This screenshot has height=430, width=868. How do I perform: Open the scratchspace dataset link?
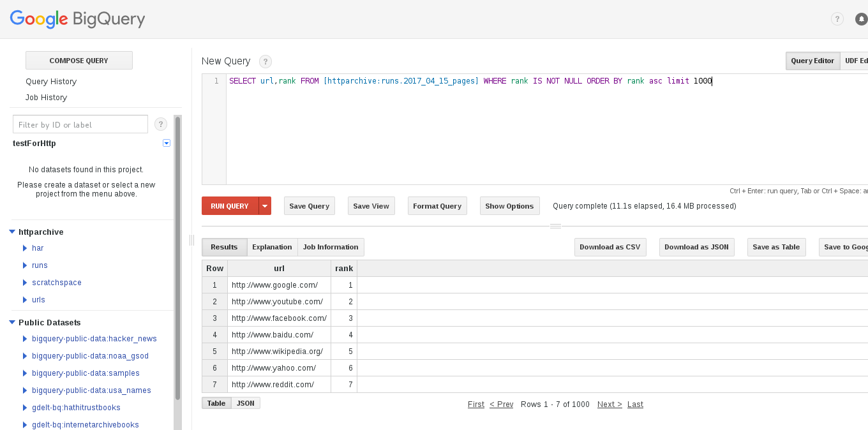57,283
